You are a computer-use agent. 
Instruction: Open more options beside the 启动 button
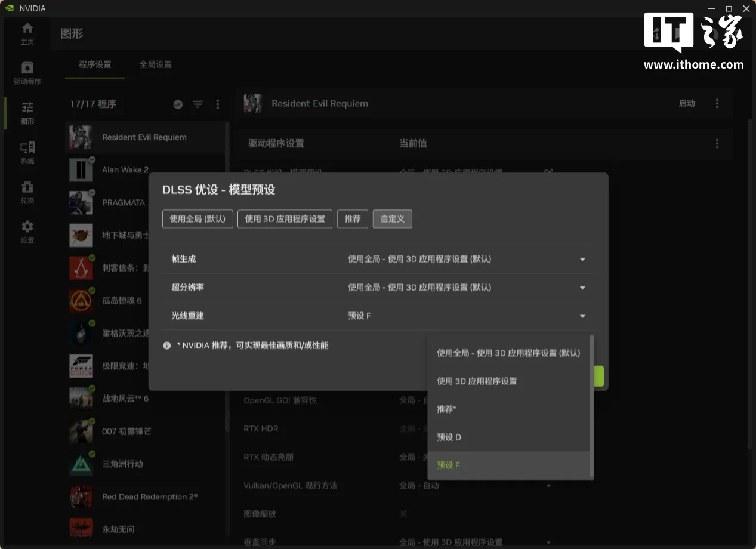[x=717, y=103]
